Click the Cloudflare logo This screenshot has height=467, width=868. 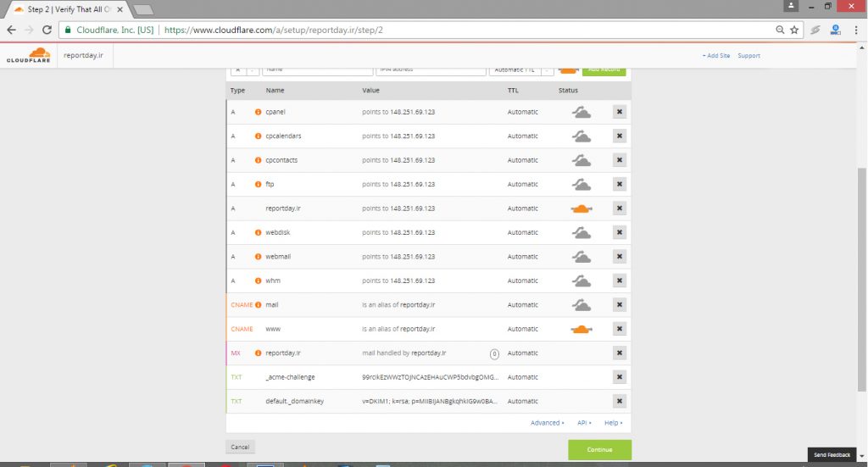pos(29,55)
